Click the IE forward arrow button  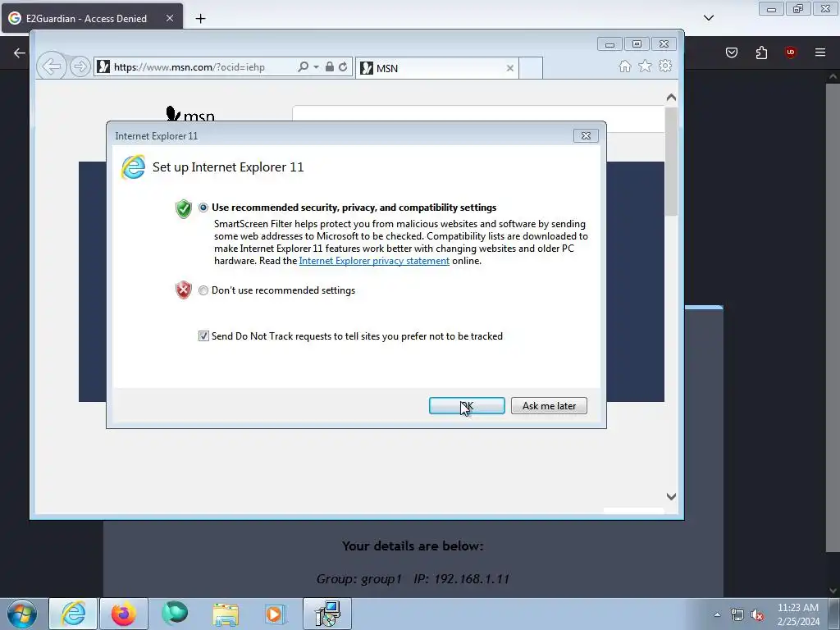(80, 67)
